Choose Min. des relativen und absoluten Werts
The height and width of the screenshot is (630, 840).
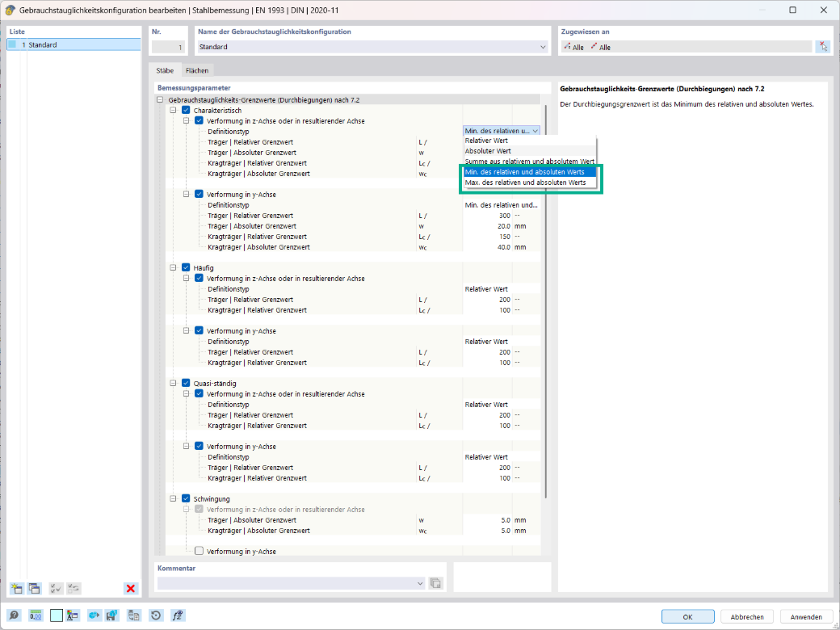click(x=529, y=172)
